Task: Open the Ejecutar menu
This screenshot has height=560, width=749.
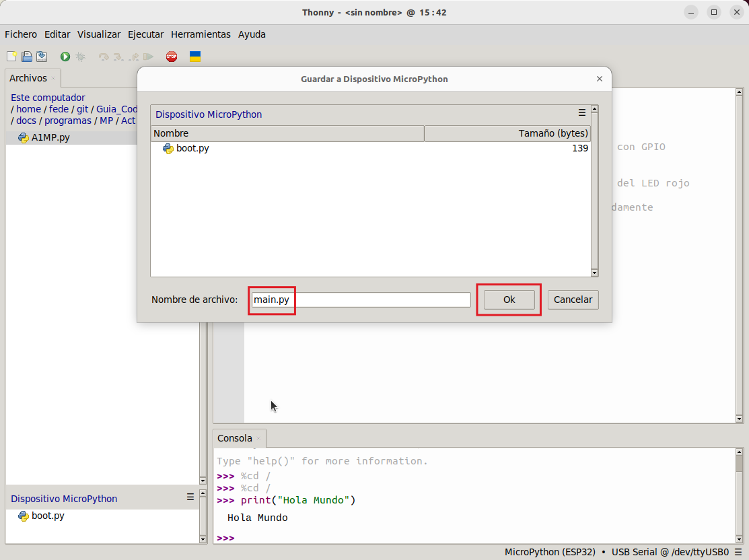Action: (x=145, y=34)
